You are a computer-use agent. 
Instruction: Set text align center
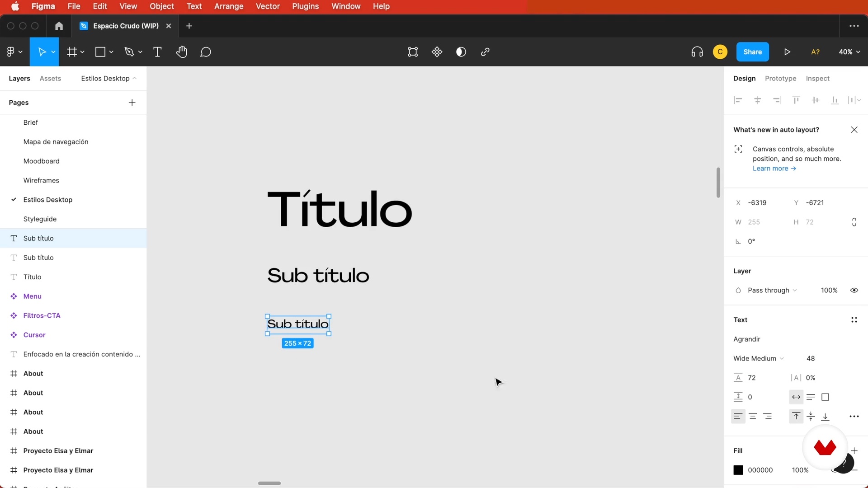tap(753, 417)
